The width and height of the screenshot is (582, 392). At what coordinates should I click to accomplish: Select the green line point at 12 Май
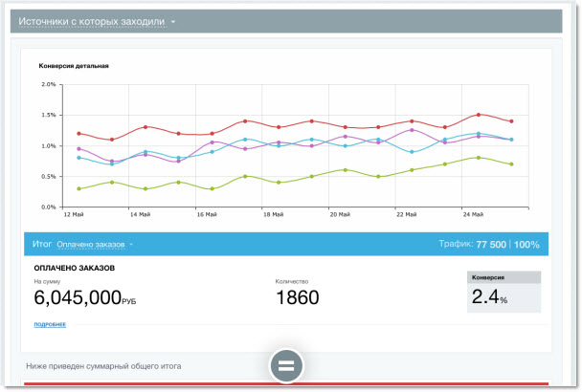[78, 188]
